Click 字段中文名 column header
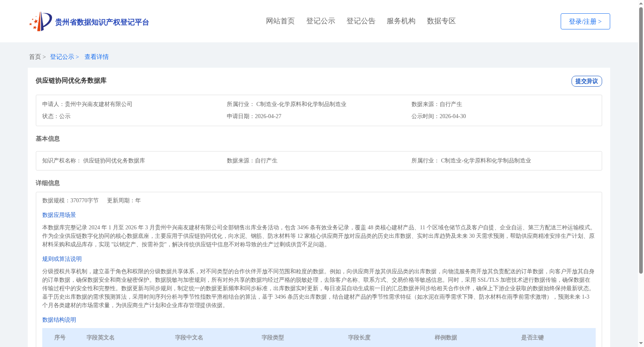644x347 pixels. click(189, 337)
